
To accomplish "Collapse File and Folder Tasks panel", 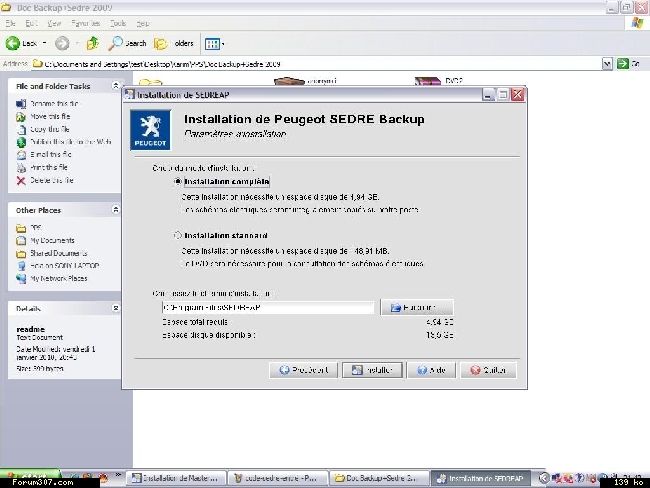I will pyautogui.click(x=116, y=86).
